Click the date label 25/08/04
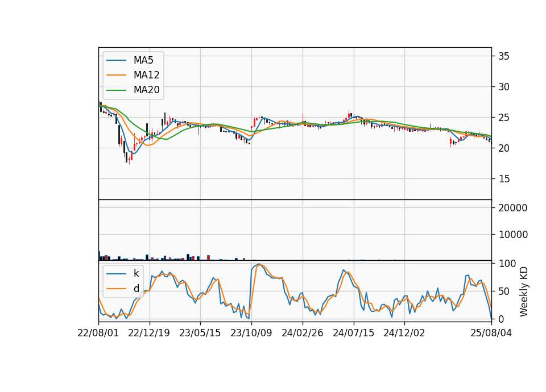Image resolution: width=546 pixels, height=392 pixels. point(491,333)
